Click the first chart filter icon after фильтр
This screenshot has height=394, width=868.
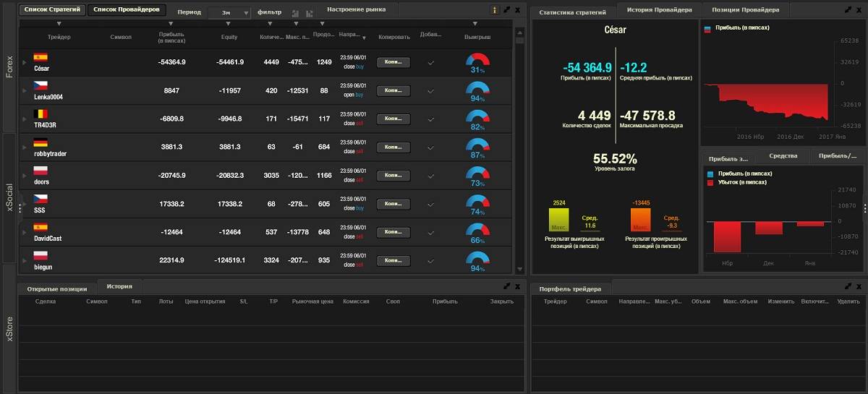(295, 13)
